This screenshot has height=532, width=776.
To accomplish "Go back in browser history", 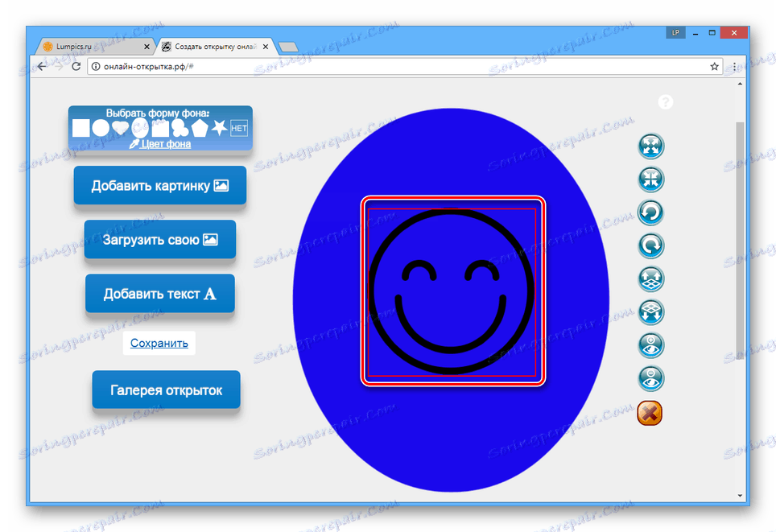I will point(42,66).
